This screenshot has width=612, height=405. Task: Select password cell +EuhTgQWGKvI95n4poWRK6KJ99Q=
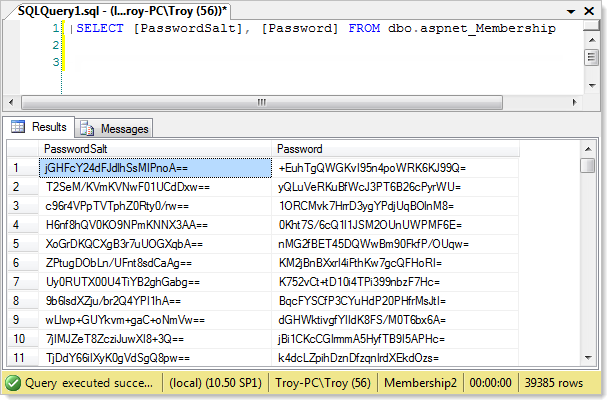point(395,168)
